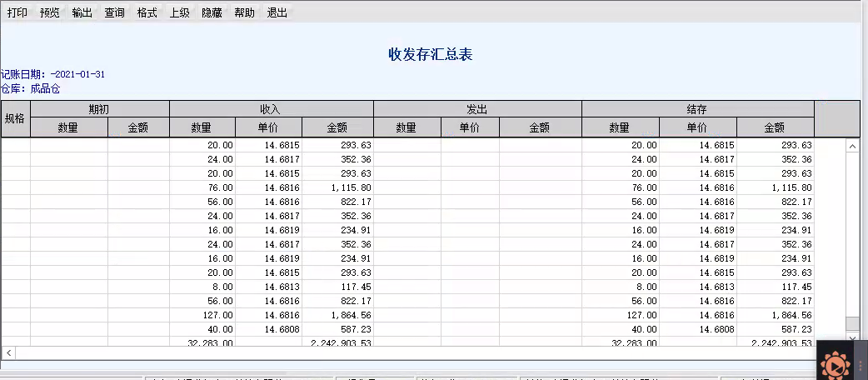
Task: Select 收入 unit price 14.6808
Action: coord(268,329)
